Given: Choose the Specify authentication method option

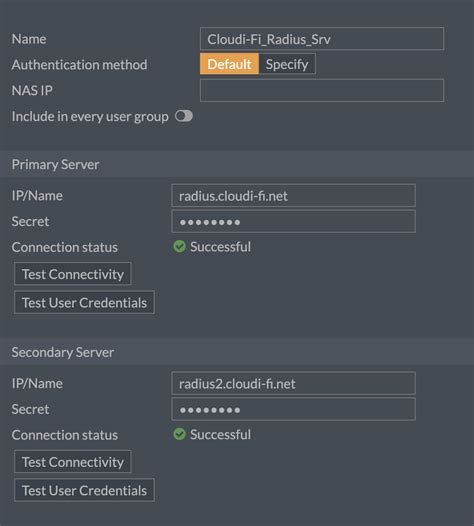Looking at the screenshot, I should (287, 64).
